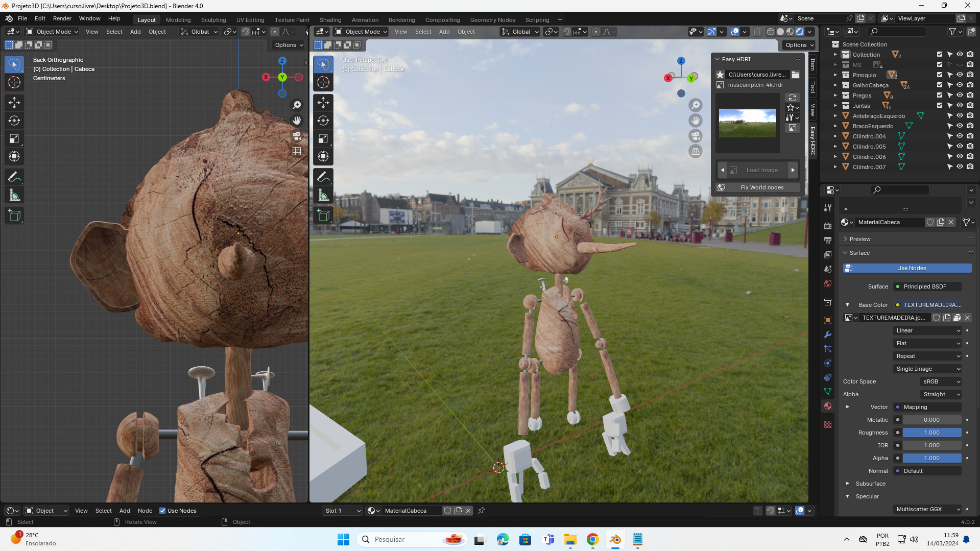
Task: Open the Render properties tab icon
Action: click(828, 226)
